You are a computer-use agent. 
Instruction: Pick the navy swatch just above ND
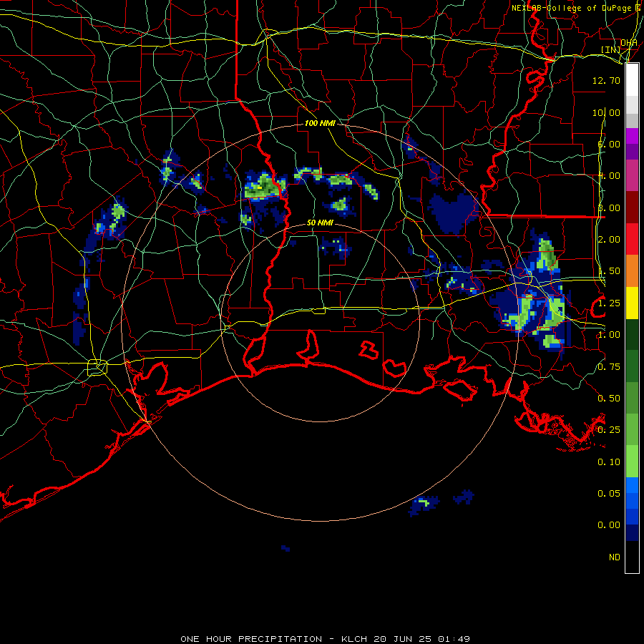pos(632,533)
